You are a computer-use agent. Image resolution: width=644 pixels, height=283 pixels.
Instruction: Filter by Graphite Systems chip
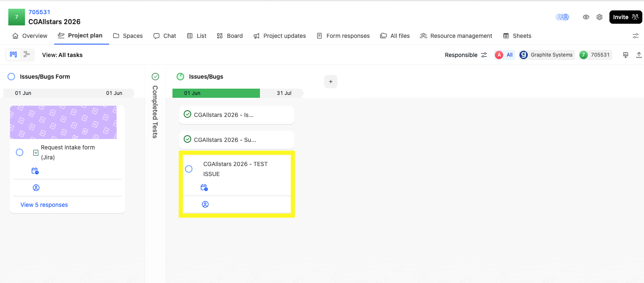(547, 55)
